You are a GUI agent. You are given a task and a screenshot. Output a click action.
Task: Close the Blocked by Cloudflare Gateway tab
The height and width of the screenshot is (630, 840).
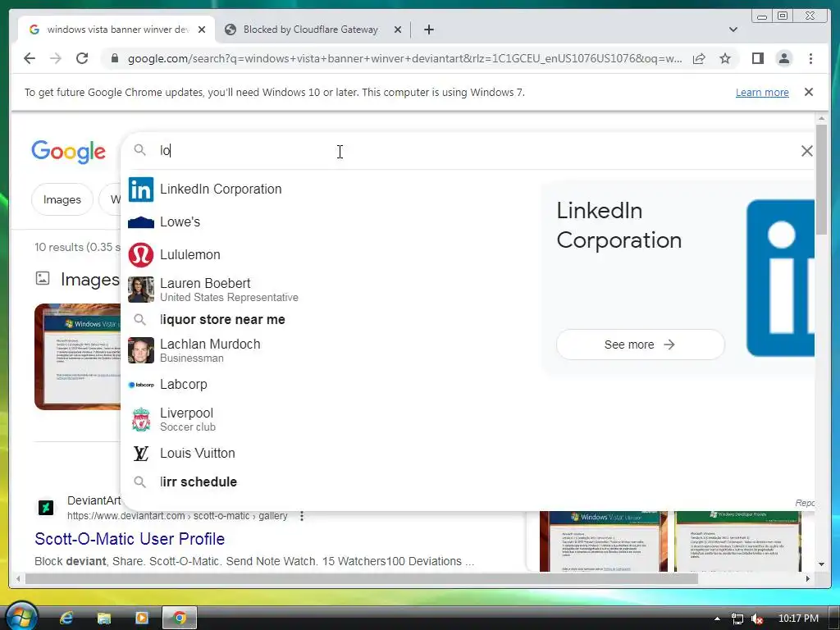pyautogui.click(x=398, y=30)
